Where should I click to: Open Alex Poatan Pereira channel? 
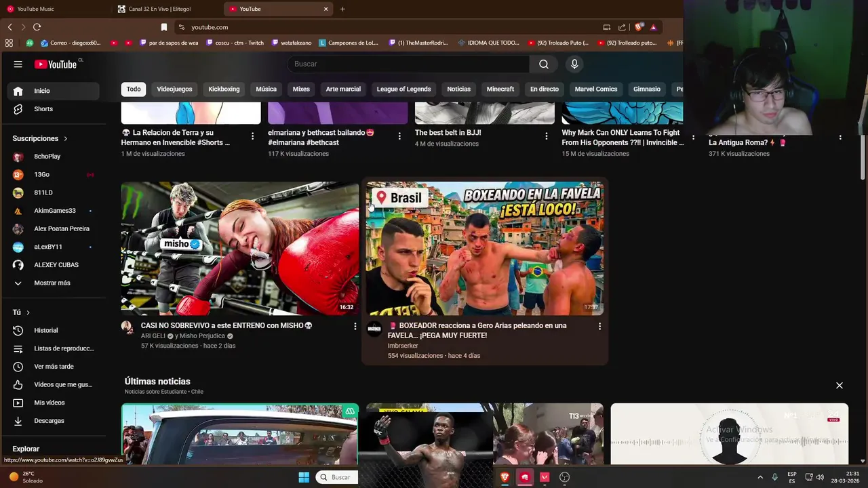coord(53,228)
